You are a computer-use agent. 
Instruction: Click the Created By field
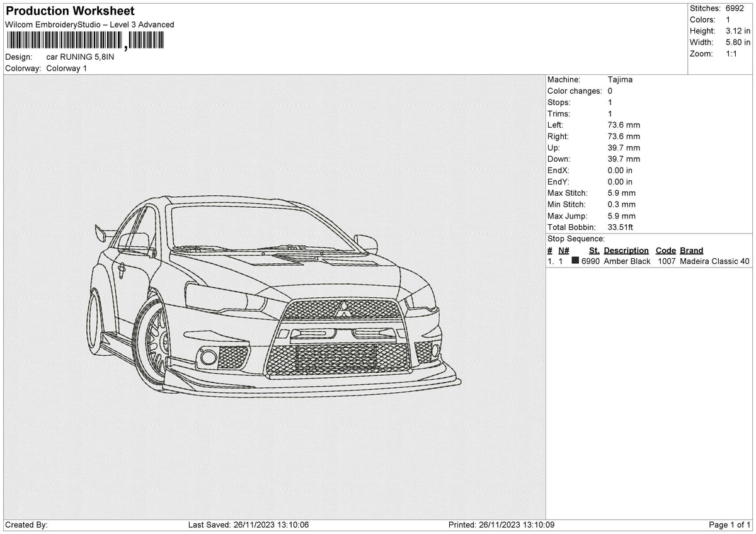click(26, 525)
